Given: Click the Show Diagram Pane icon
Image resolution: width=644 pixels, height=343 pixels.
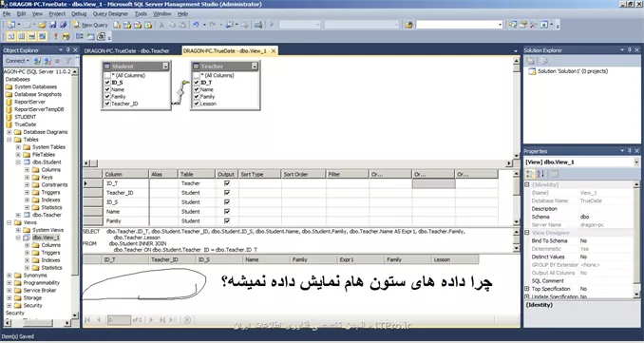Looking at the screenshot, I should coord(11,36).
